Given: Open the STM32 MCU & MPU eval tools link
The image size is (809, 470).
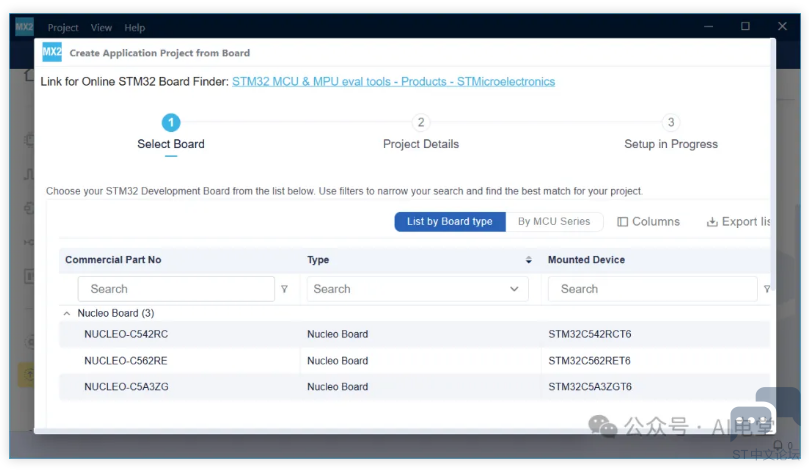Looking at the screenshot, I should click(x=393, y=82).
